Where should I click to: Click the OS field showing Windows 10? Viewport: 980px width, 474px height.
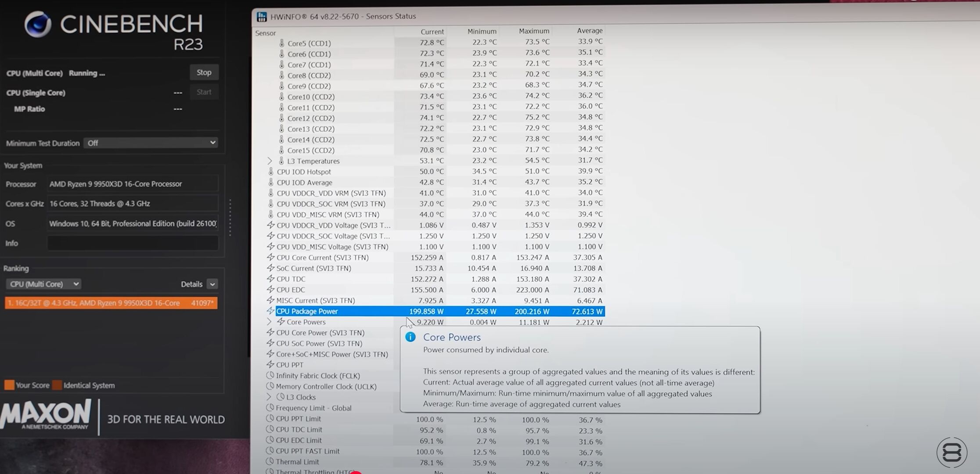click(133, 223)
